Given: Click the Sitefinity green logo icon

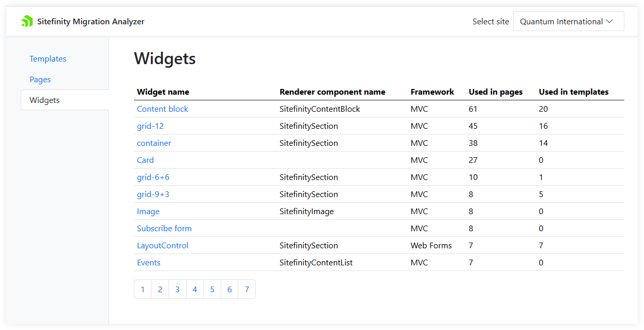Looking at the screenshot, I should (27, 21).
